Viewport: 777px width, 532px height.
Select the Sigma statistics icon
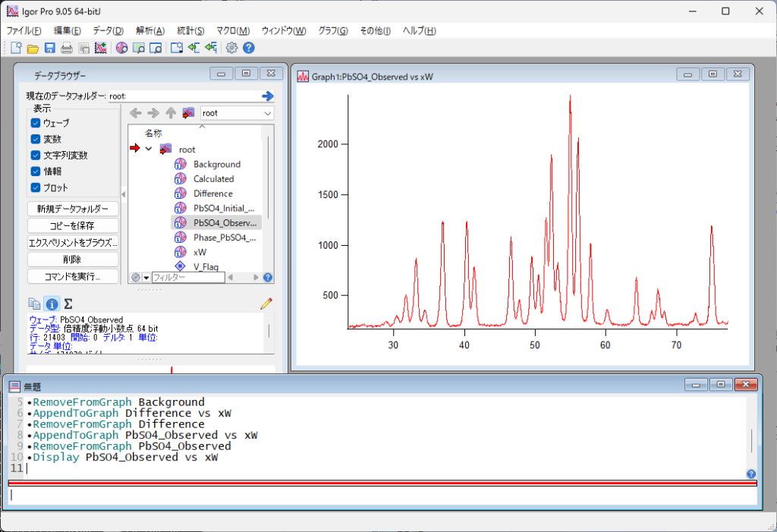point(68,304)
